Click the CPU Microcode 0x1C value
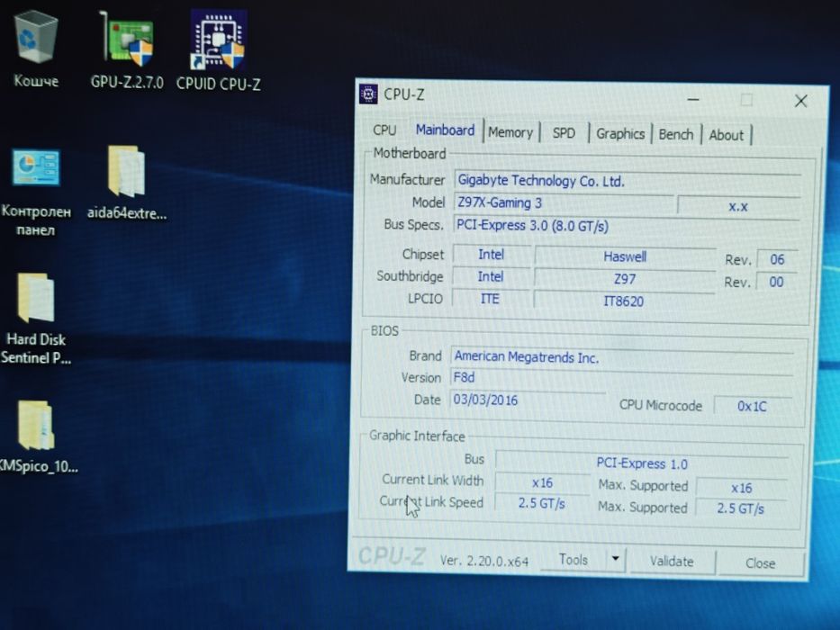 (x=752, y=407)
